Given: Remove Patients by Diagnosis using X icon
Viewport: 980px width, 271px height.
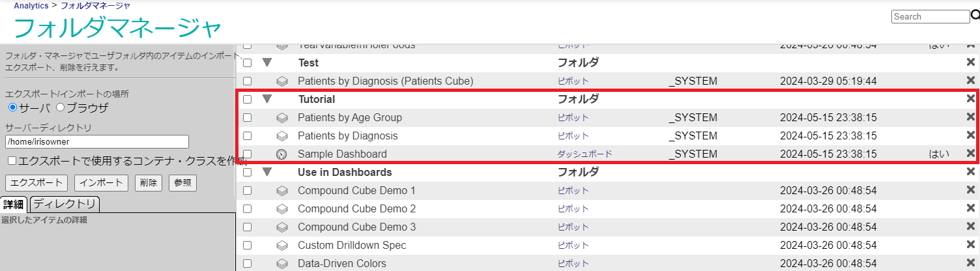Looking at the screenshot, I should tap(970, 136).
